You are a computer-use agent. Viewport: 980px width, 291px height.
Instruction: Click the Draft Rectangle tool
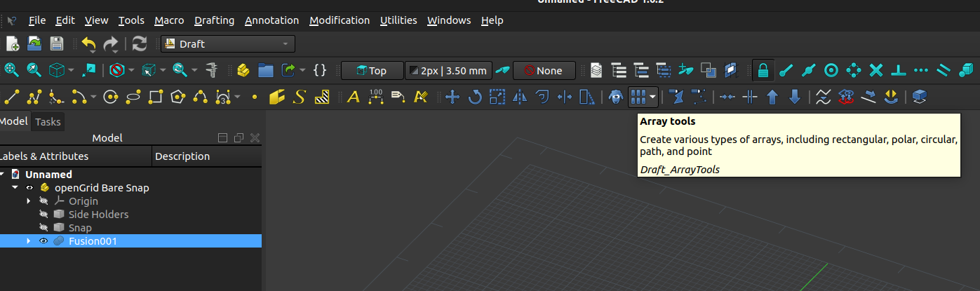[156, 97]
